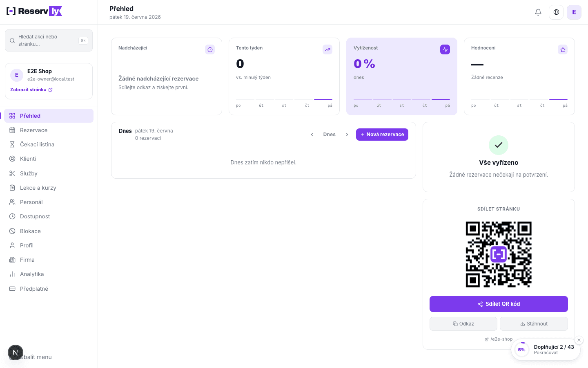Click the Nová rezervace button
The height and width of the screenshot is (368, 588).
coord(382,135)
